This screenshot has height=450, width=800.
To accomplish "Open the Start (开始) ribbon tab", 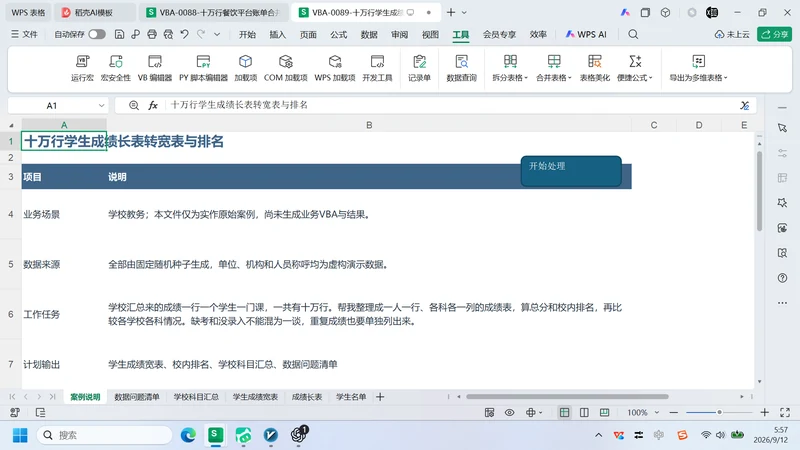I will coord(247,34).
